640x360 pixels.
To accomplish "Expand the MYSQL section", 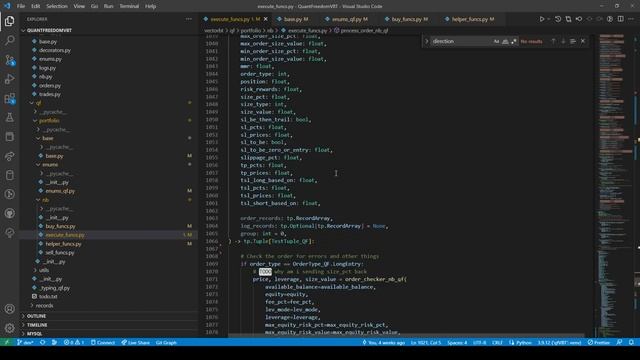I will [34, 334].
